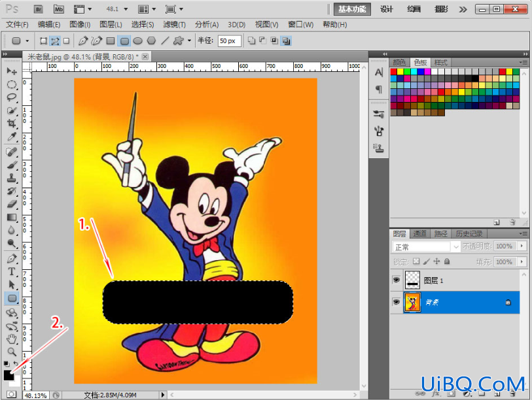Image resolution: width=532 pixels, height=400 pixels.
Task: Toggle Quick Mask mode
Action: tap(11, 395)
